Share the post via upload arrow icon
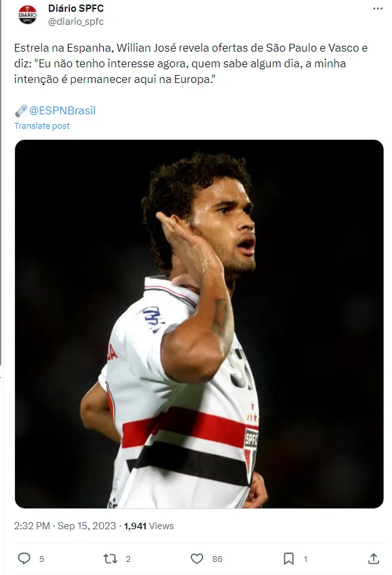Viewport: 392px width, 575px height. 373,559
